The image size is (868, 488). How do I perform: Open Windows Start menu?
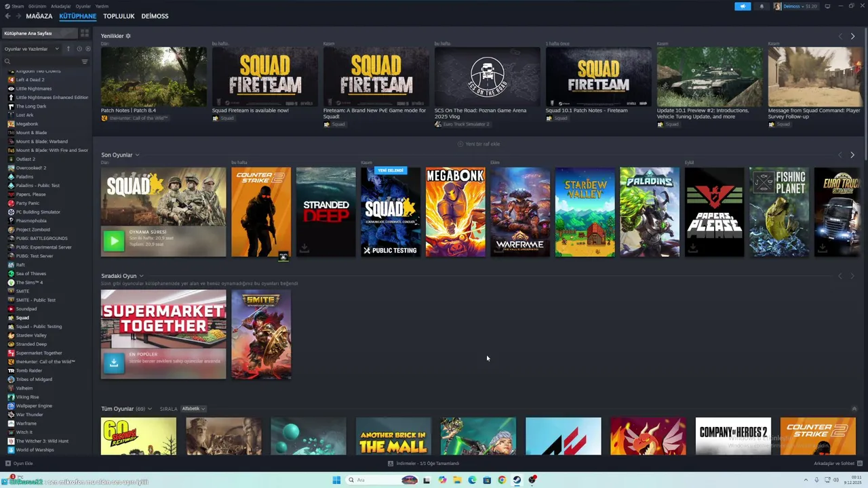[336, 480]
